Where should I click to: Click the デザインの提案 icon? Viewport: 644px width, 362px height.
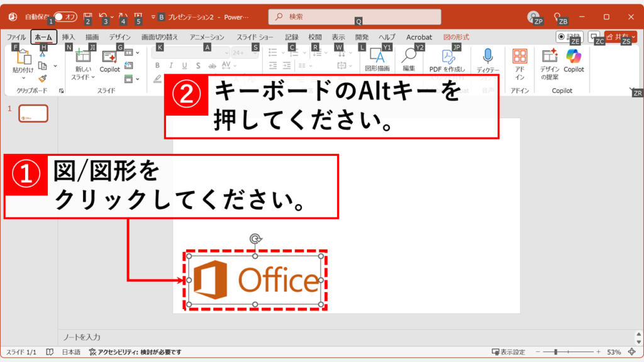tap(549, 56)
